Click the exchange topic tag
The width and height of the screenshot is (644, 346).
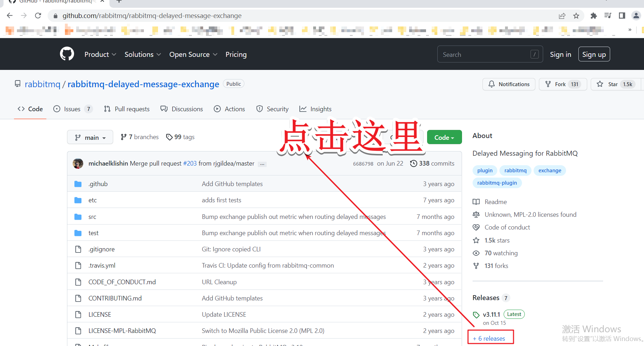point(550,171)
